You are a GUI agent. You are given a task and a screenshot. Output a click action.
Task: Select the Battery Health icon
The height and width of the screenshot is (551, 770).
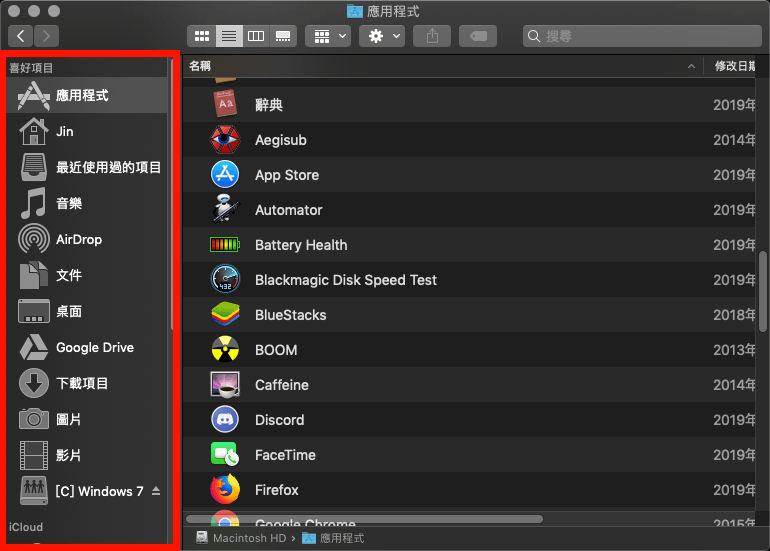pos(225,244)
